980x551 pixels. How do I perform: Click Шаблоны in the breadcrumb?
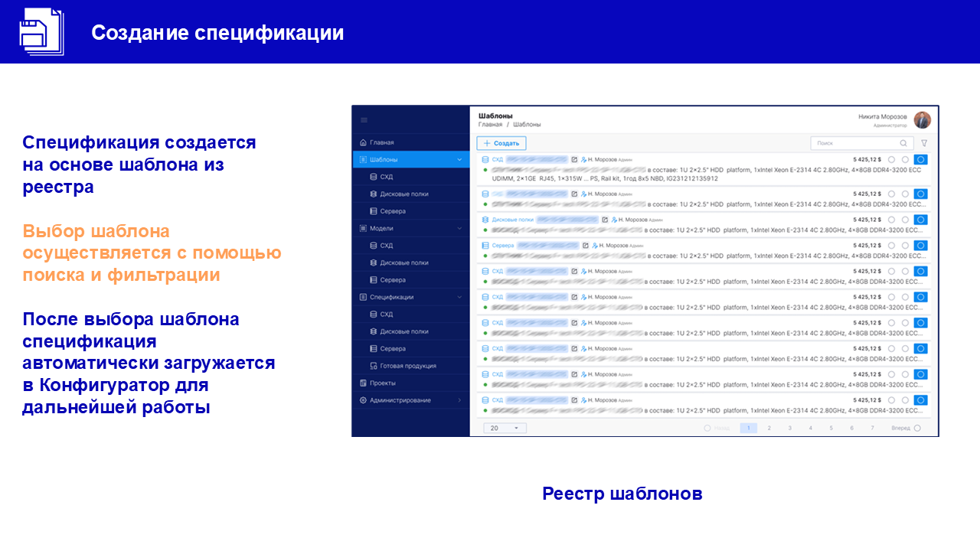click(527, 124)
